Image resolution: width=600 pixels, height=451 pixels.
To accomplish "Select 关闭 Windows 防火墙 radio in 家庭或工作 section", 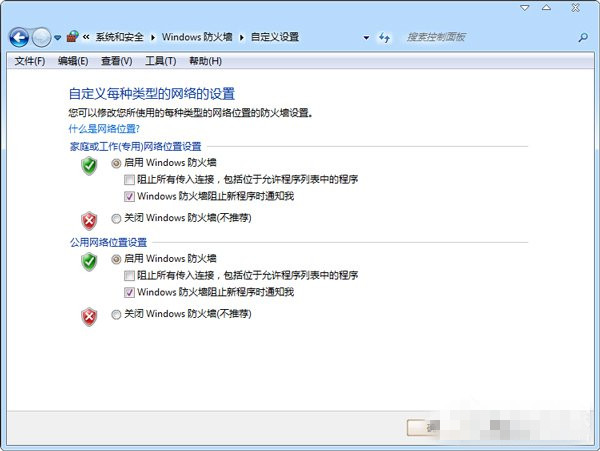I will click(x=116, y=218).
